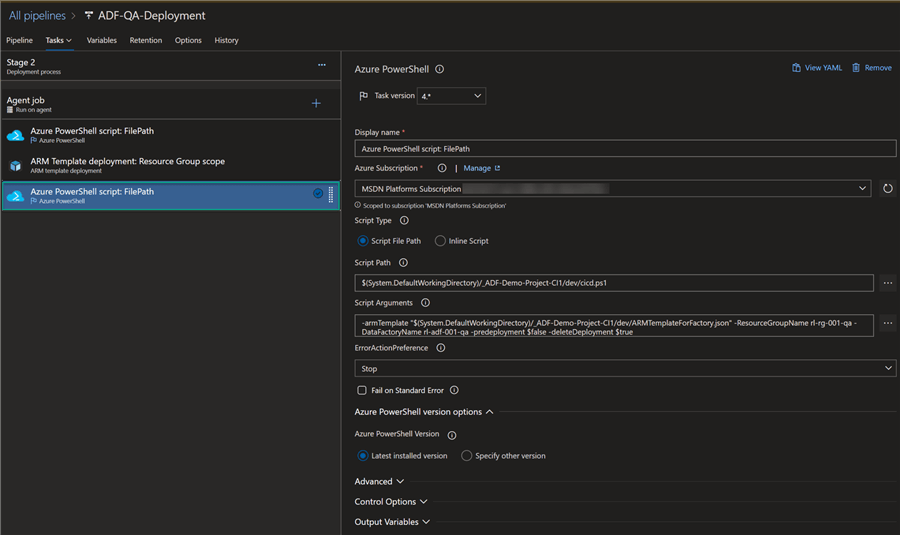Image resolution: width=900 pixels, height=535 pixels.
Task: Click the add task plus icon
Action: click(x=316, y=103)
